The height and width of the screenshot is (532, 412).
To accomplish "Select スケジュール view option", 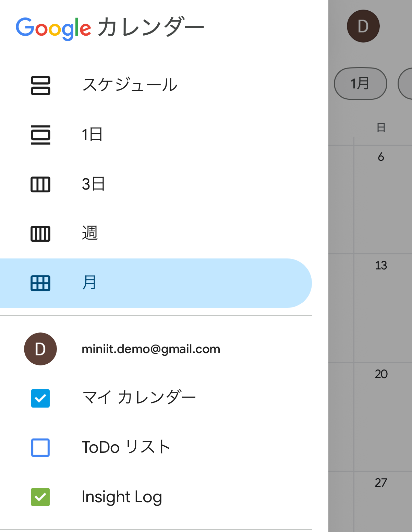I will tap(156, 85).
